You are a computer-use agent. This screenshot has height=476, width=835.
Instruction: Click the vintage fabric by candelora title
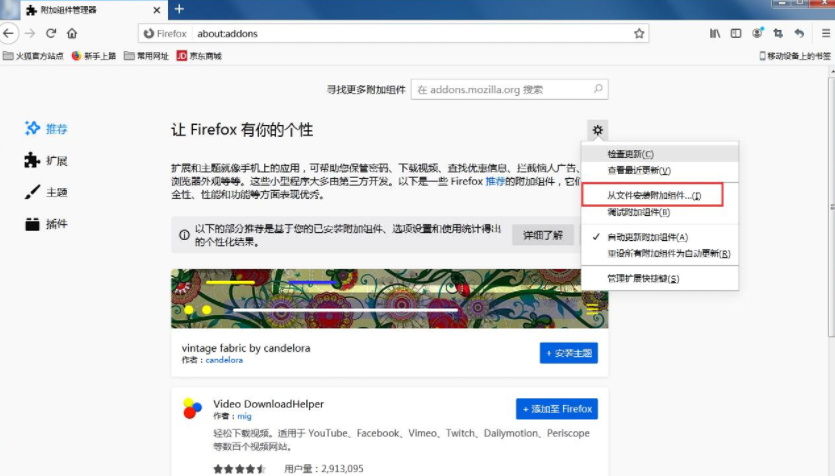(246, 348)
